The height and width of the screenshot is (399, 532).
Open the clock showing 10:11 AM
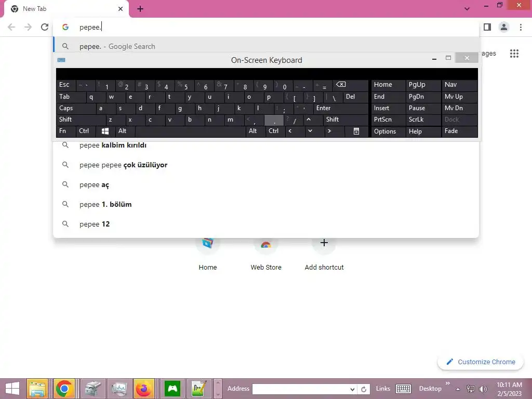pos(509,389)
